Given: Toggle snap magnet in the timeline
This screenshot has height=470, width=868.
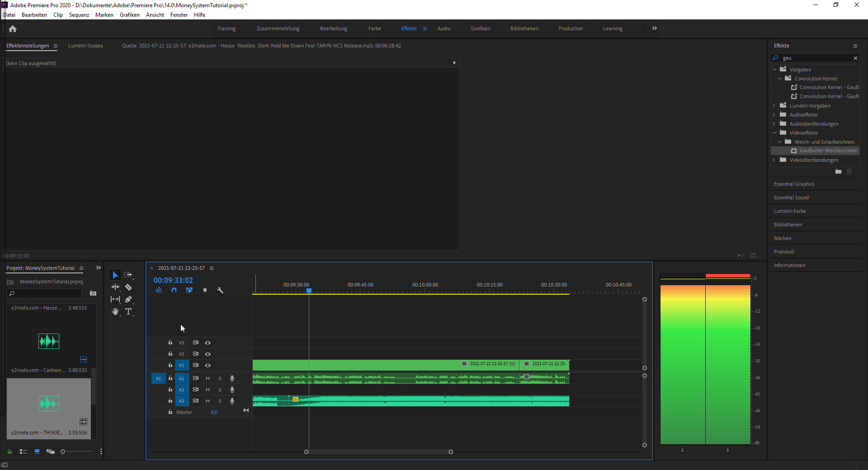Looking at the screenshot, I should 174,291.
